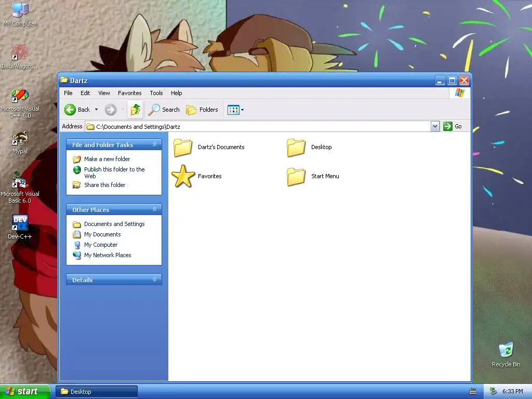Viewport: 532px width, 399px height.
Task: Click Publish this folder to the Web
Action: (x=114, y=172)
